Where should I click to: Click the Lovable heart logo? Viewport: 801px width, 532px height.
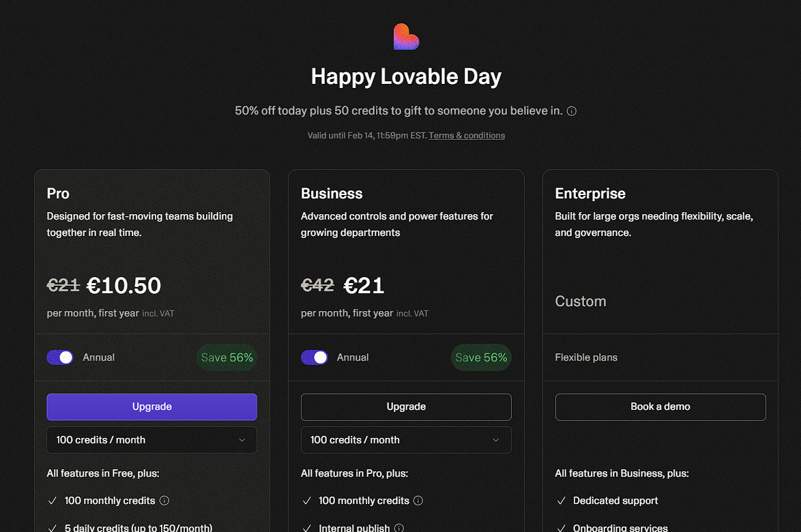406,37
